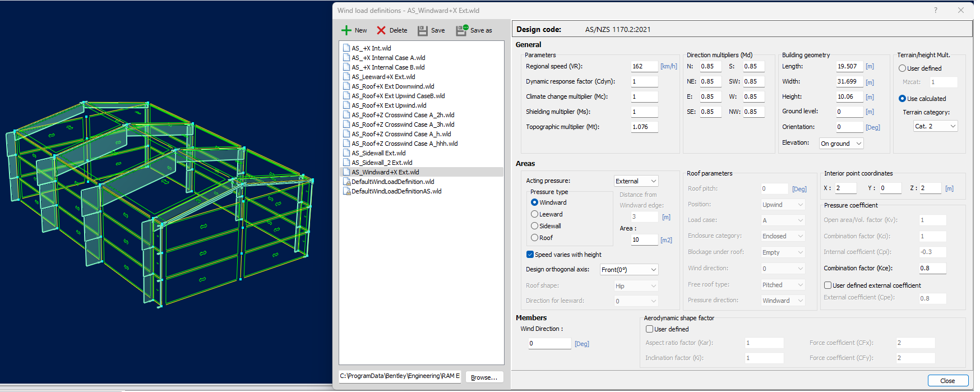Screen dimensions: 980x392
Task: Click the help question mark icon
Action: tap(935, 10)
